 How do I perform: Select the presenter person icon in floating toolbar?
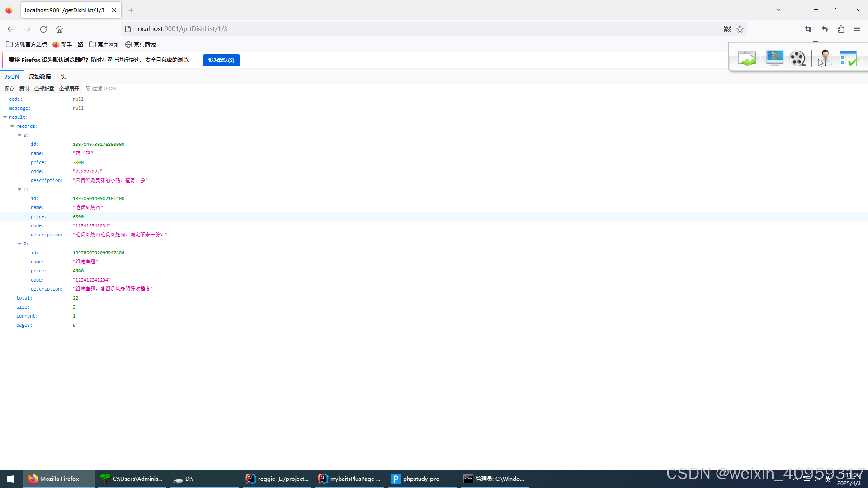pos(824,58)
